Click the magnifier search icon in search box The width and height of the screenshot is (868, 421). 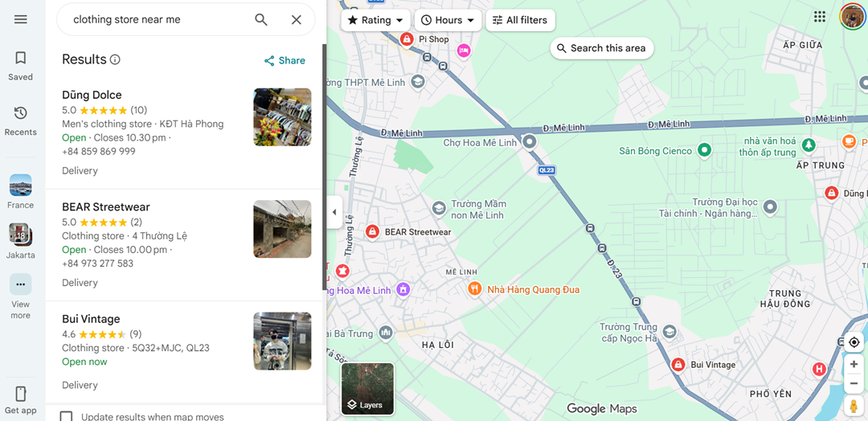click(260, 20)
